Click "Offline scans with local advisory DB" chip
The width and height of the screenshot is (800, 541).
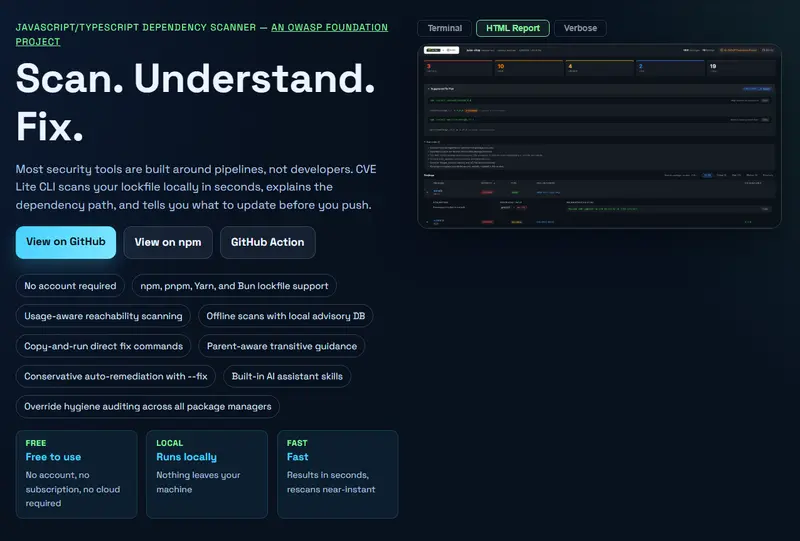(x=286, y=316)
